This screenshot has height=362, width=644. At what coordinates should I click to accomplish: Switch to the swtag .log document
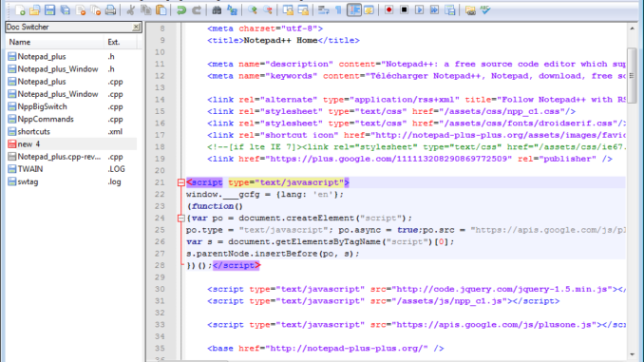[x=71, y=181]
